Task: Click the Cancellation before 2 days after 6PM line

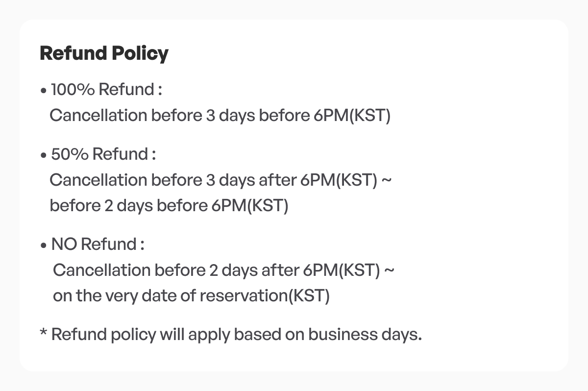Action: pyautogui.click(x=223, y=270)
